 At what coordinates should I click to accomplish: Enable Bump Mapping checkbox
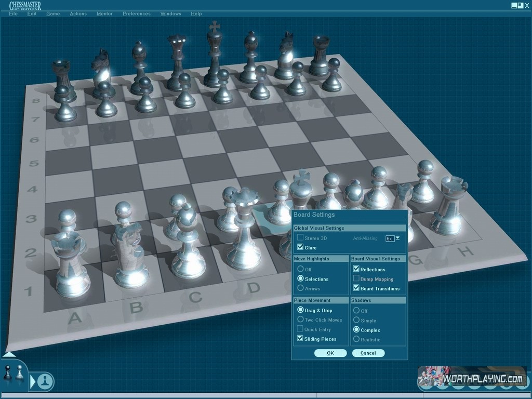coord(356,279)
